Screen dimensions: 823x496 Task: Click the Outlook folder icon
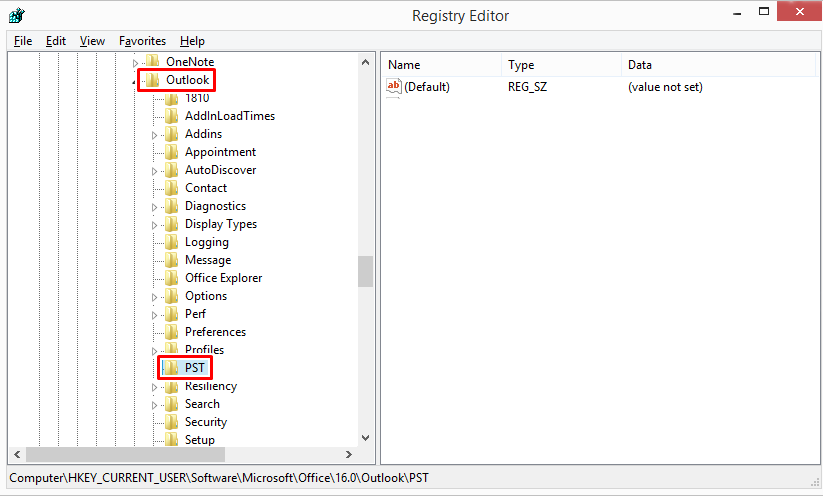(153, 80)
